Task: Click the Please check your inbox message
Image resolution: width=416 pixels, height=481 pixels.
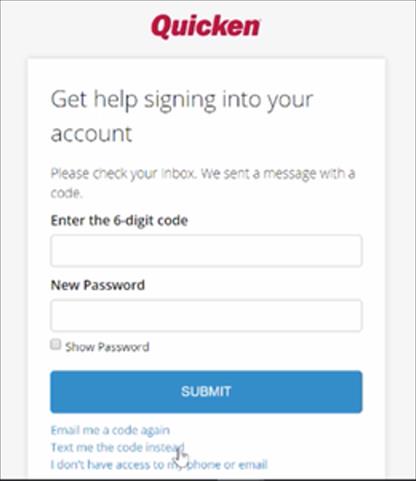Action: [x=203, y=183]
